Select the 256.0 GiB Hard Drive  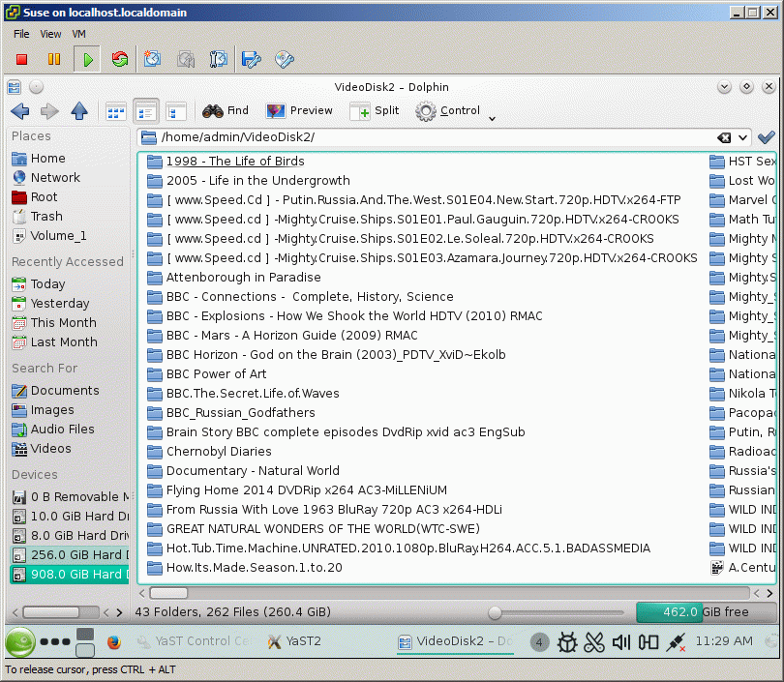click(x=69, y=555)
